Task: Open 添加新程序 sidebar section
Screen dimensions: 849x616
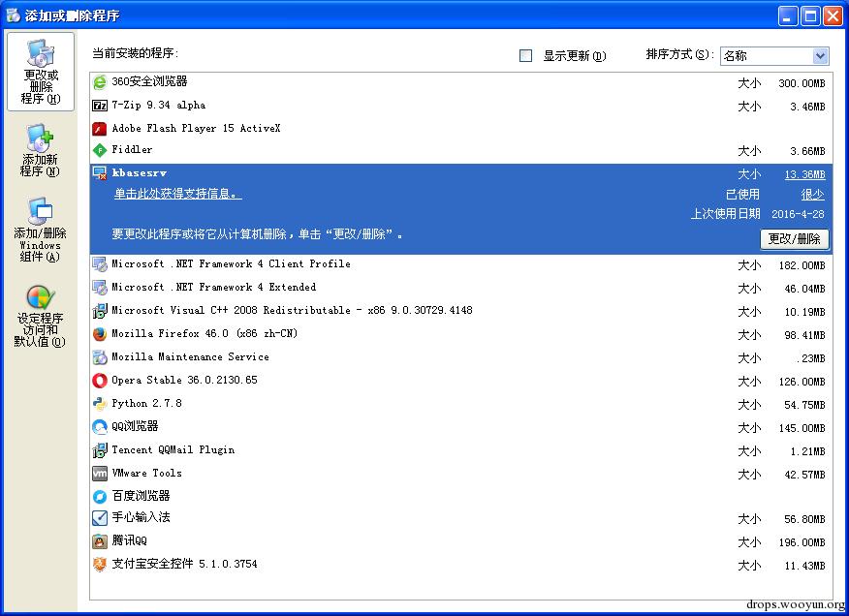Action: click(40, 150)
